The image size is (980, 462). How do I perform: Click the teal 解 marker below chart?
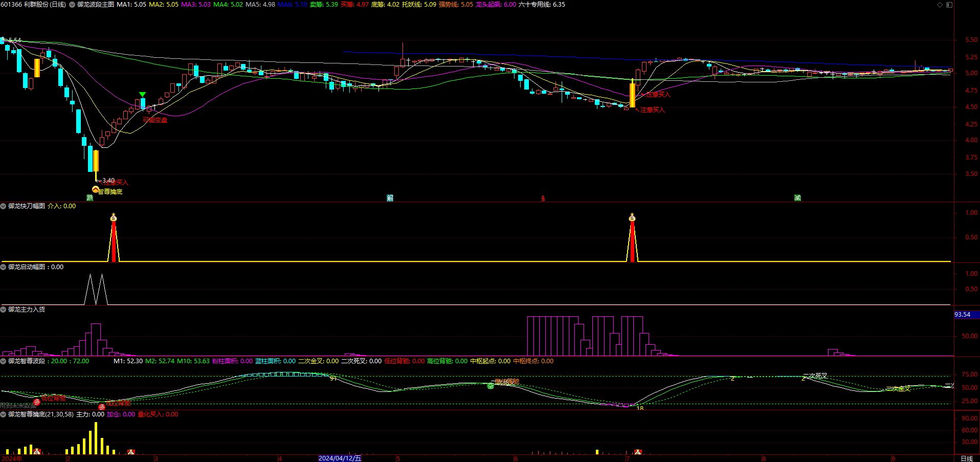pyautogui.click(x=390, y=198)
